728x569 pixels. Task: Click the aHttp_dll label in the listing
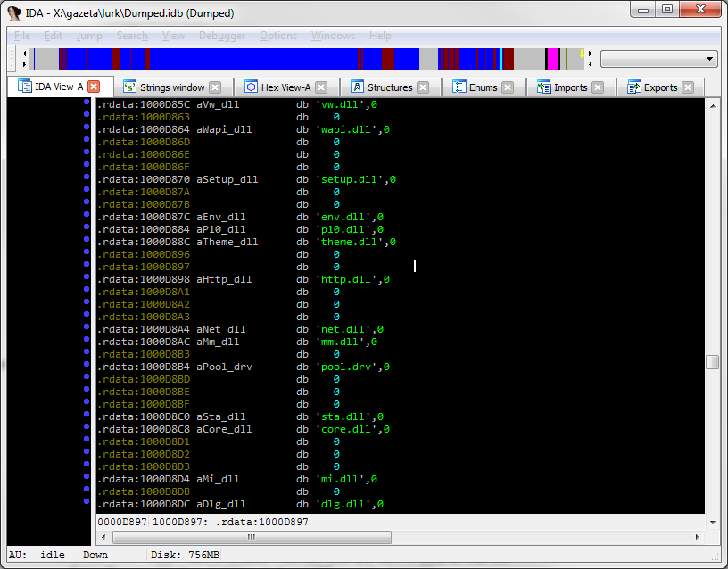[224, 279]
